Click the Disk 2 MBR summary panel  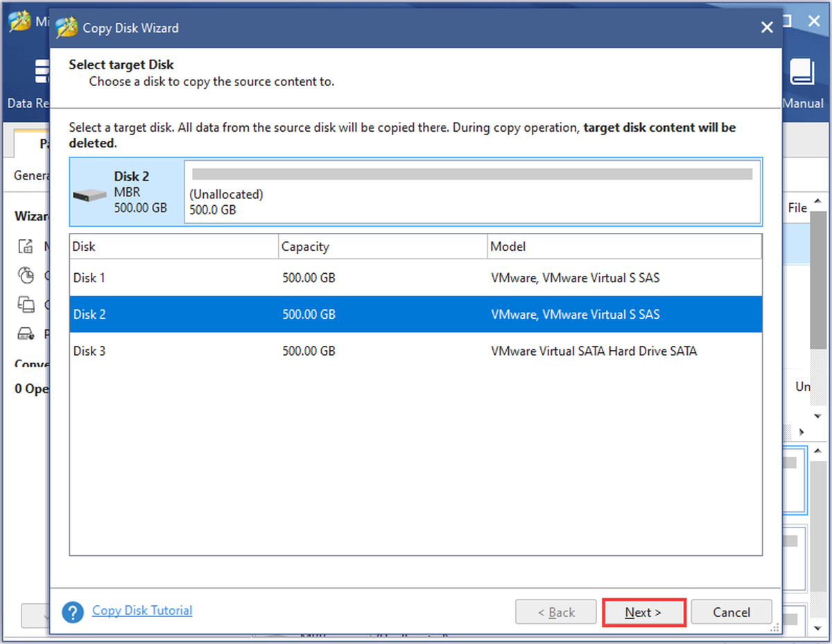(127, 191)
